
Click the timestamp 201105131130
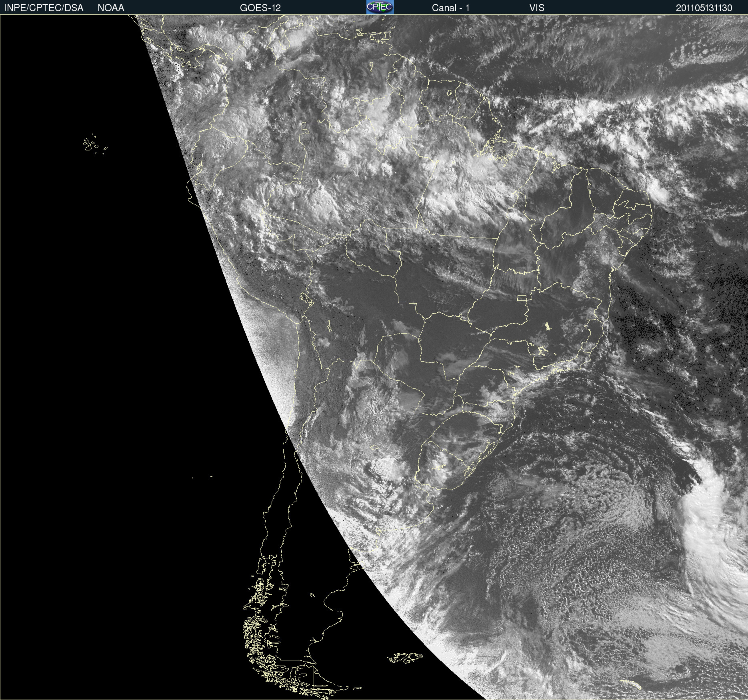click(704, 8)
